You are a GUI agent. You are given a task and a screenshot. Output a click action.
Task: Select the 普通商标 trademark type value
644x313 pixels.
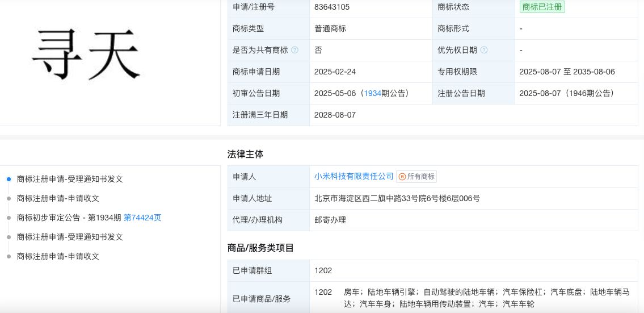(330, 29)
